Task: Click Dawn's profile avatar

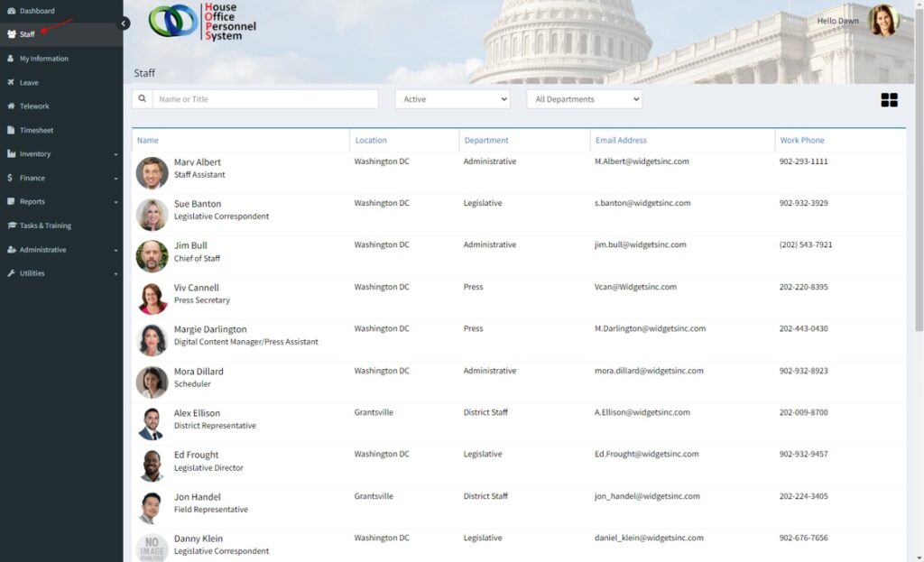Action: (882, 21)
